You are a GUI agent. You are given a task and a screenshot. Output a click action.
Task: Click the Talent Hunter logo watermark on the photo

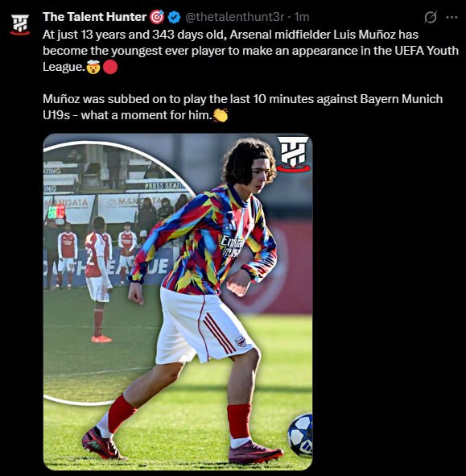click(x=294, y=154)
